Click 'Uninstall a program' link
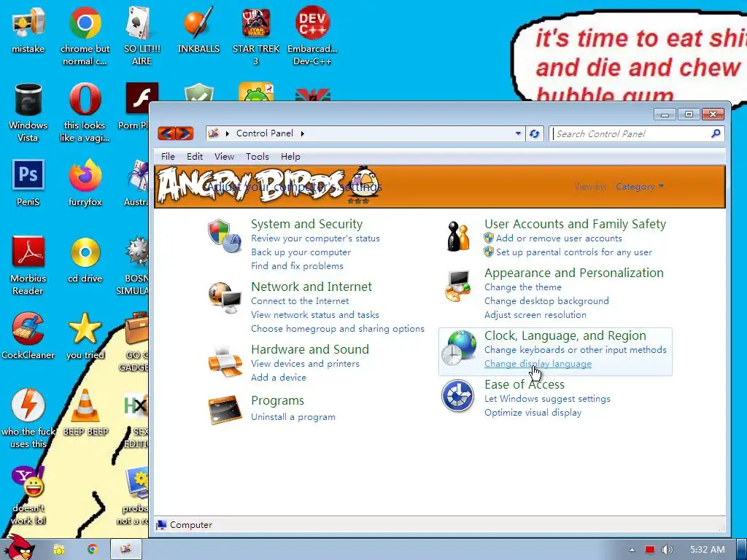The width and height of the screenshot is (747, 560). [x=293, y=417]
